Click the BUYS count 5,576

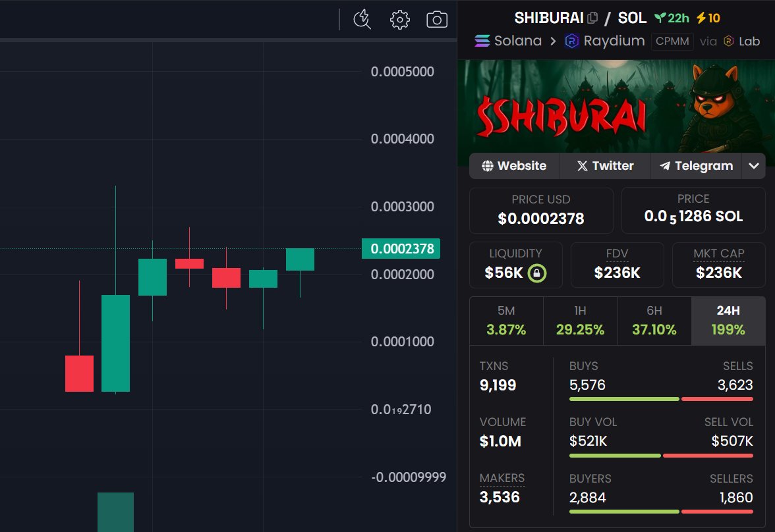587,385
